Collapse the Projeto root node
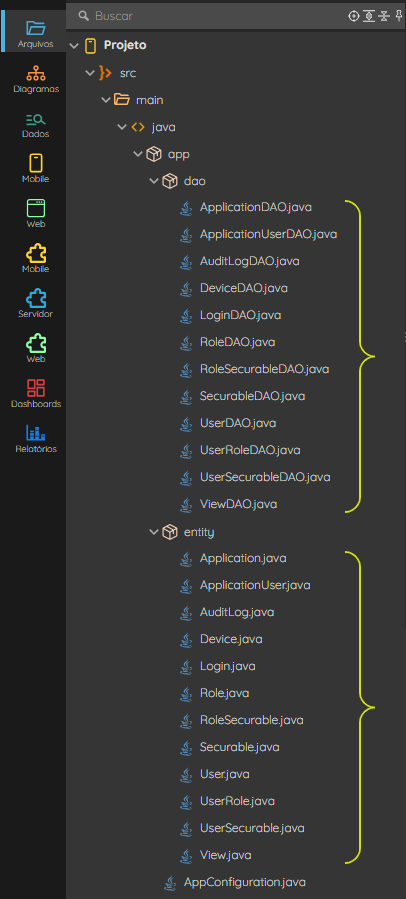Screen dimensions: 406x899 point(73,45)
